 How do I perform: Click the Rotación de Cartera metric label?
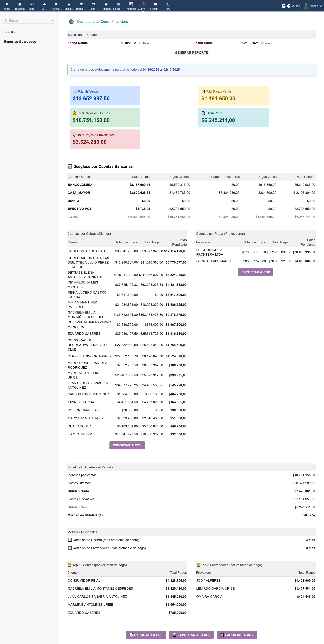[x=106, y=540]
